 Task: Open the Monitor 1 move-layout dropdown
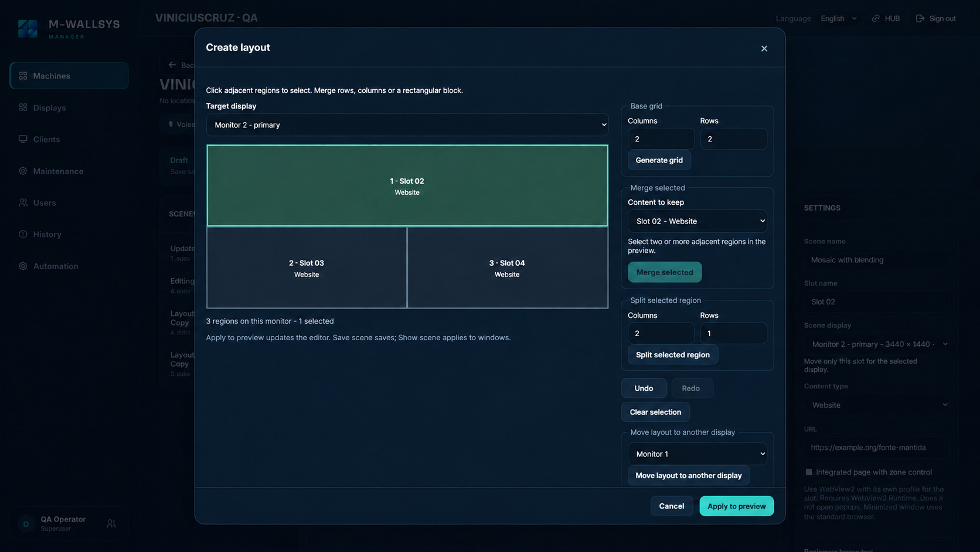[697, 454]
